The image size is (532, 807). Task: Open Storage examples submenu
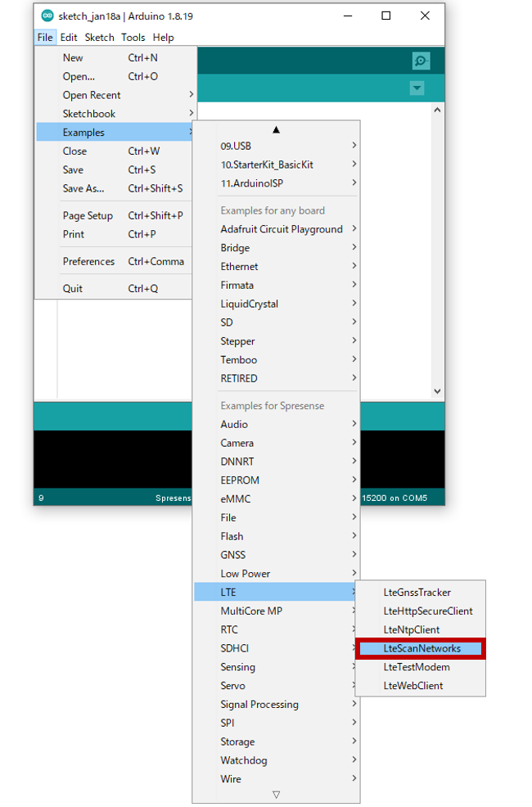point(277,742)
